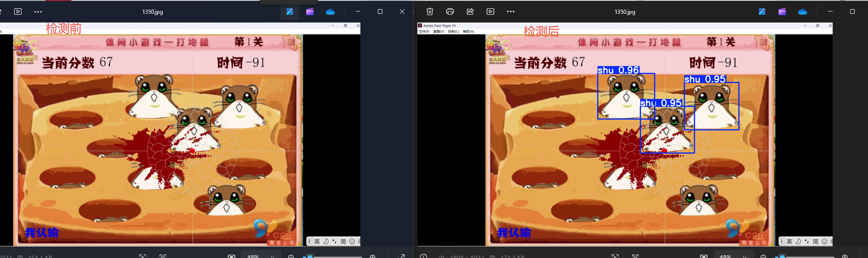
Task: Open Clipchamp from right Photos window
Action: (782, 11)
